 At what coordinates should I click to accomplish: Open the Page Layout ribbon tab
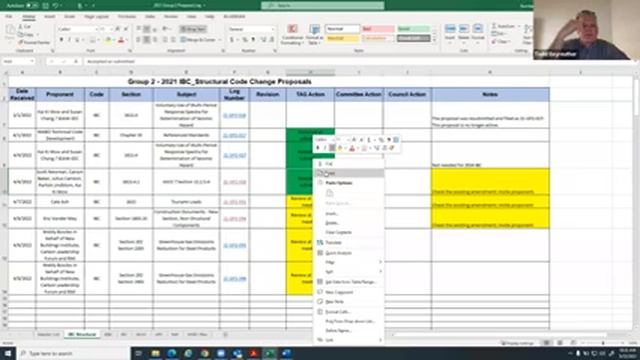pos(96,17)
